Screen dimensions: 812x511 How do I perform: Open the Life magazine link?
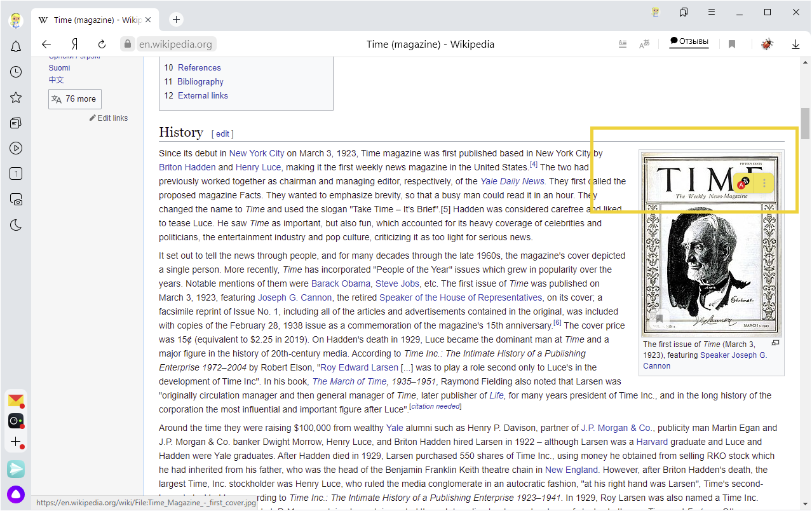click(496, 395)
